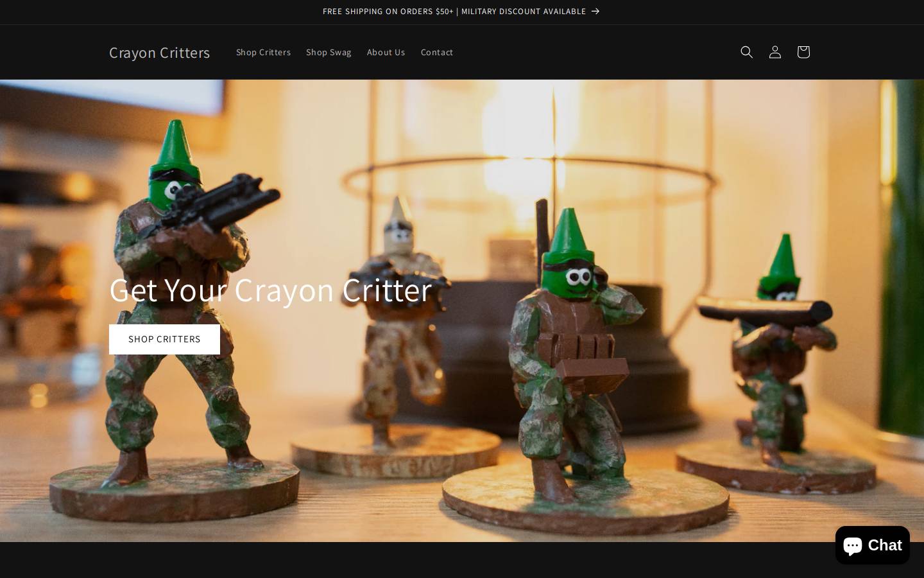924x578 pixels.
Task: Open the Shop Swag menu link
Action: coord(329,52)
